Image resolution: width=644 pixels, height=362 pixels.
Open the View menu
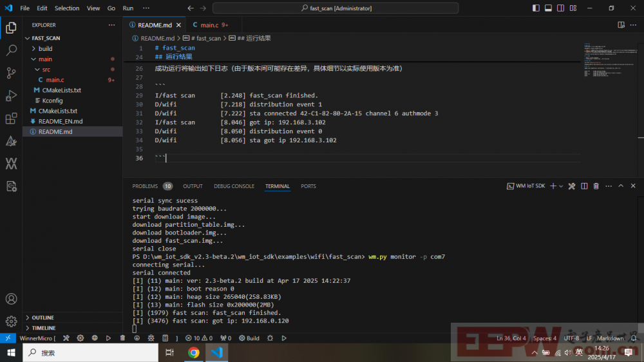(x=93, y=8)
